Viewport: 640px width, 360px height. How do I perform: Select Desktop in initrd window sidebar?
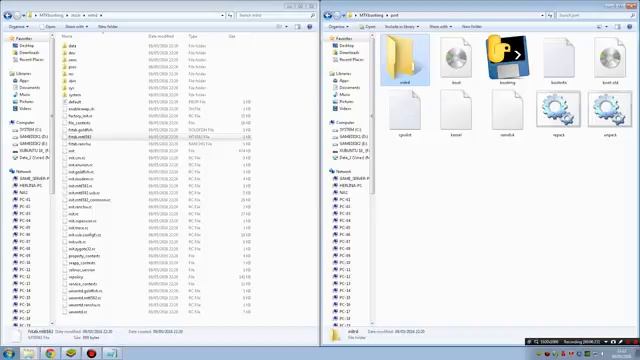pyautogui.click(x=27, y=46)
